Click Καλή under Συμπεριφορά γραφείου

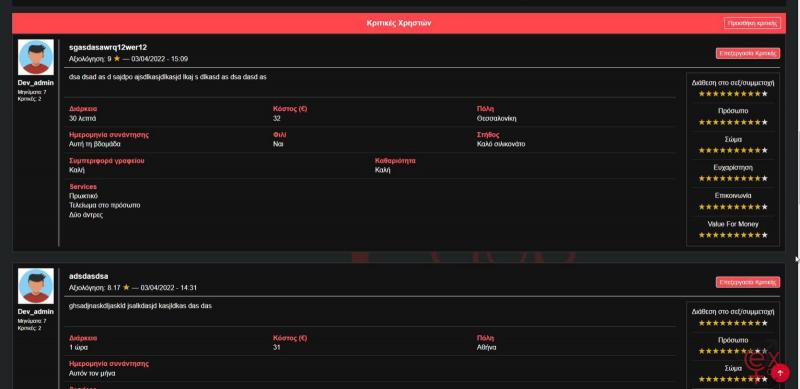(77, 170)
